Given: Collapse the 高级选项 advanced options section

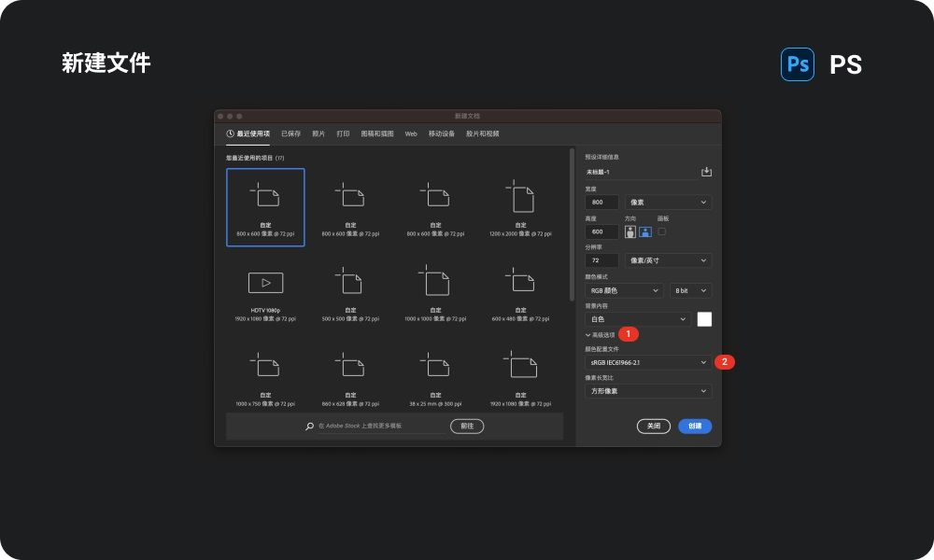Looking at the screenshot, I should 600,335.
